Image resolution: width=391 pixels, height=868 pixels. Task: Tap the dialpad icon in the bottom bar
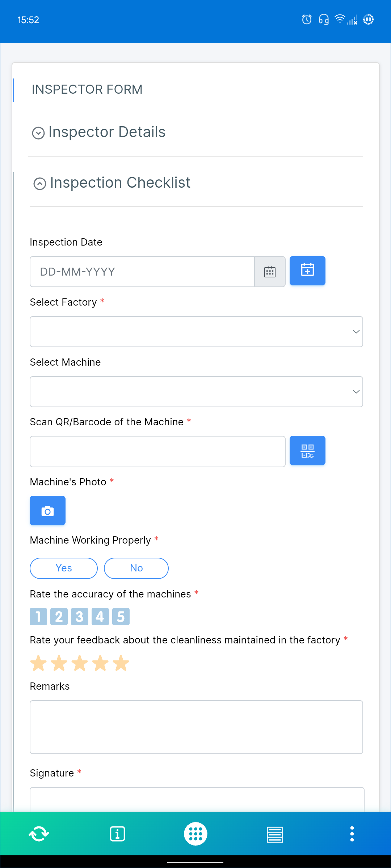(195, 833)
